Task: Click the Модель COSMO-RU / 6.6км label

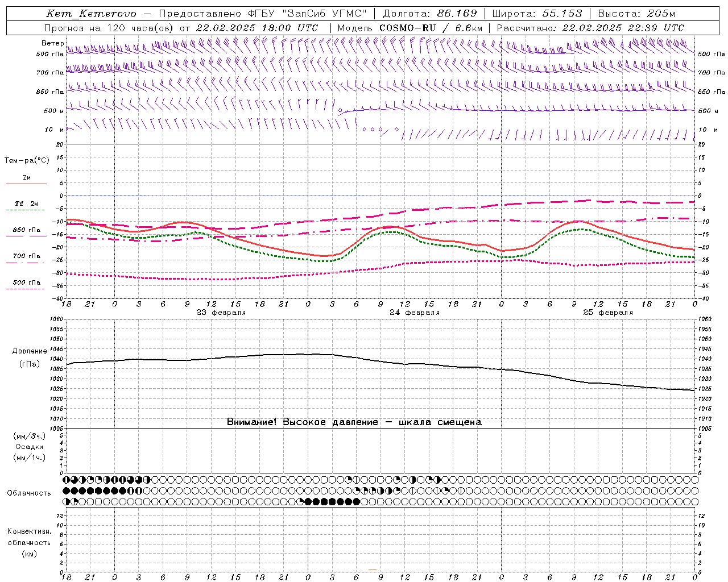Action: (x=410, y=28)
